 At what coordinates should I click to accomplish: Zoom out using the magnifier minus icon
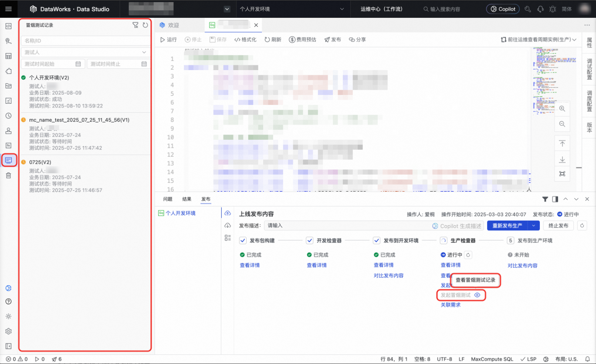click(562, 124)
